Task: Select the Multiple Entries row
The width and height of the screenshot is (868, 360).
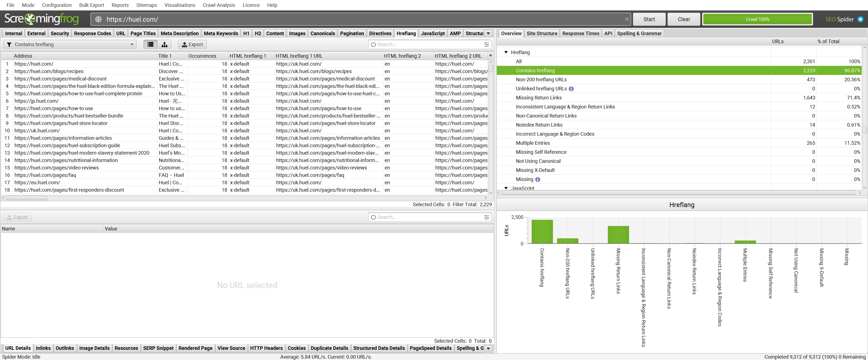Action: [x=679, y=143]
